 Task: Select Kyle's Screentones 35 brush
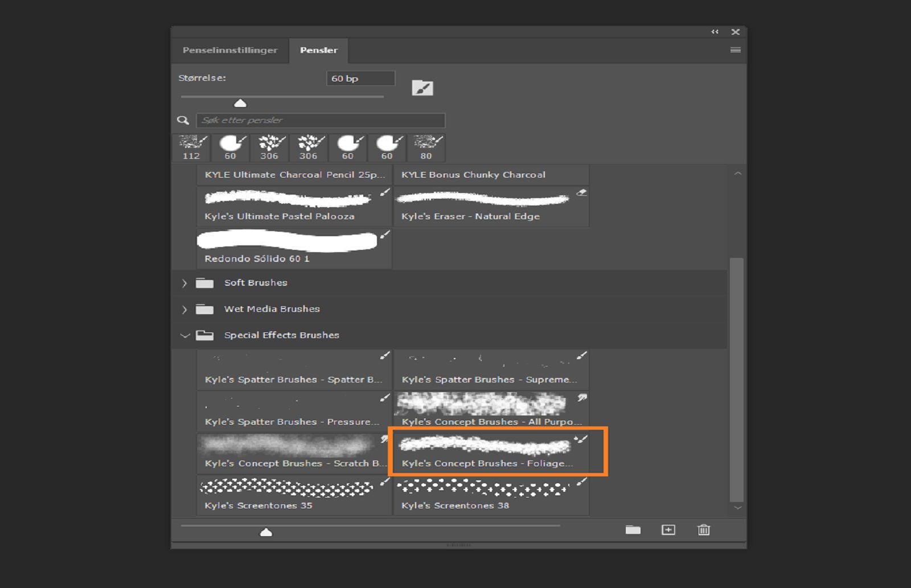pyautogui.click(x=294, y=496)
